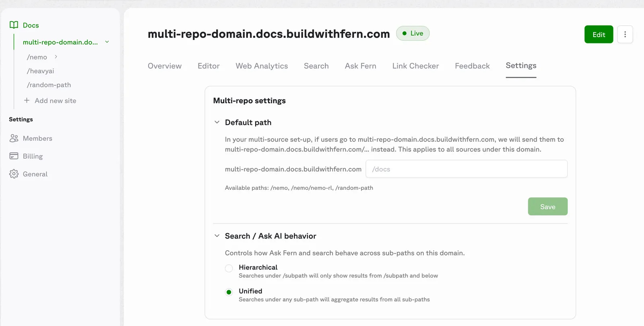
Task: Click the Hierarchical option description text
Action: click(x=338, y=276)
